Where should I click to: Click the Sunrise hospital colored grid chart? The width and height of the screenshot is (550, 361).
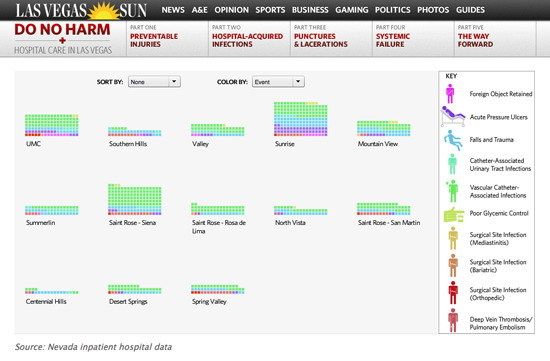(x=301, y=119)
